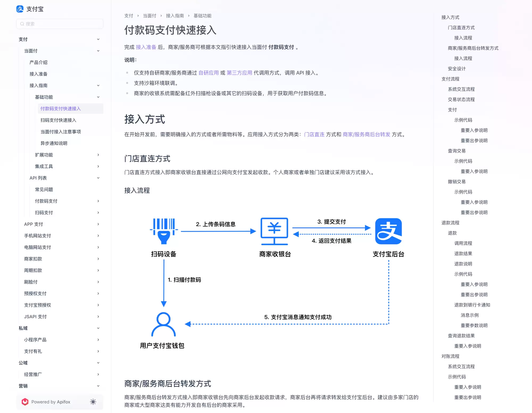Expand the 集成工具 chevron

tap(98, 166)
